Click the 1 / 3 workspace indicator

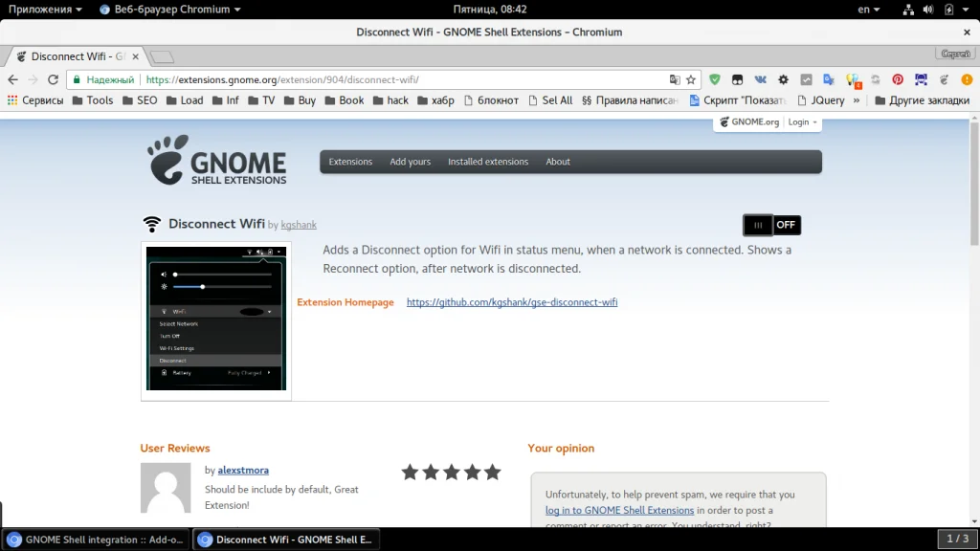(x=957, y=539)
